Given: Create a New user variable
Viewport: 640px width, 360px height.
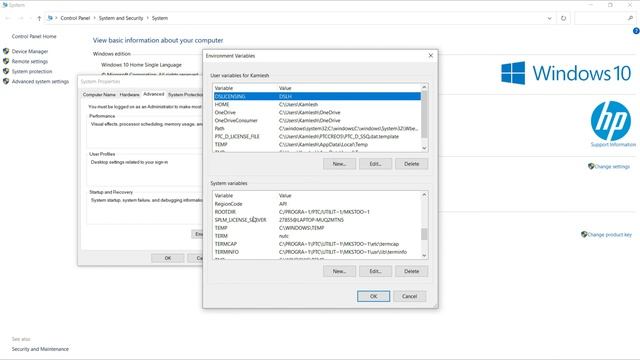Looking at the screenshot, I should pyautogui.click(x=339, y=164).
